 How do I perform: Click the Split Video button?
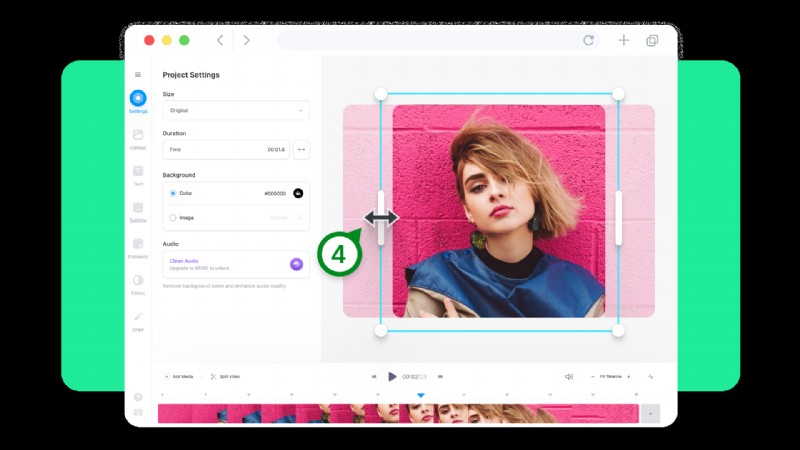[225, 377]
